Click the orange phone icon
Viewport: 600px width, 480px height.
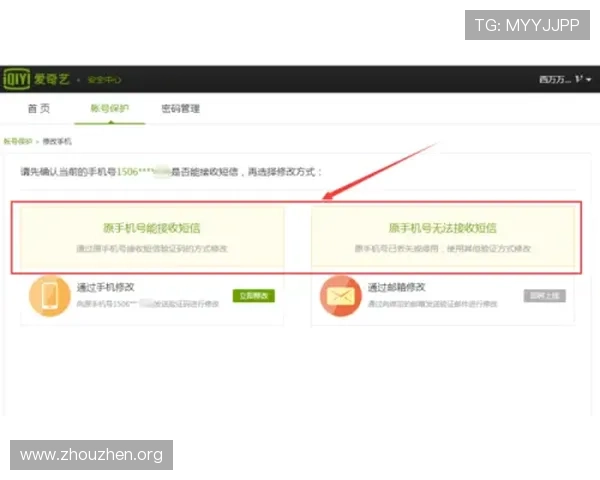pos(50,296)
